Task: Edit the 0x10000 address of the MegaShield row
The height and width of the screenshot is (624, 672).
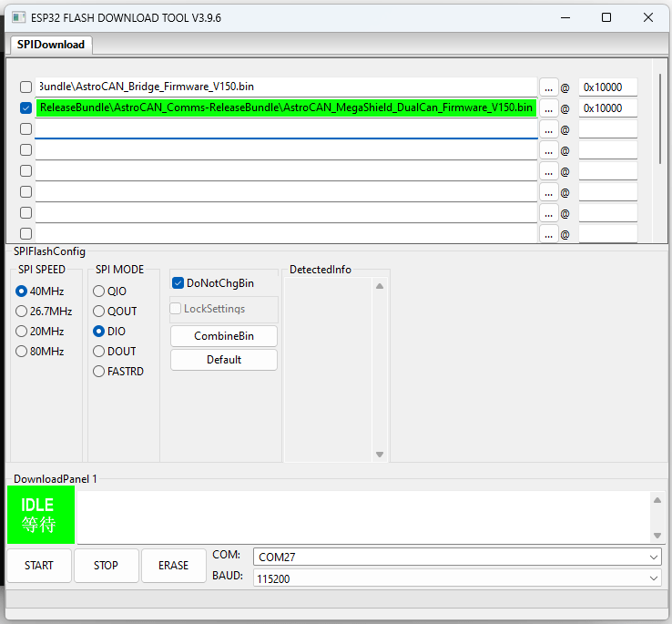Action: 607,108
